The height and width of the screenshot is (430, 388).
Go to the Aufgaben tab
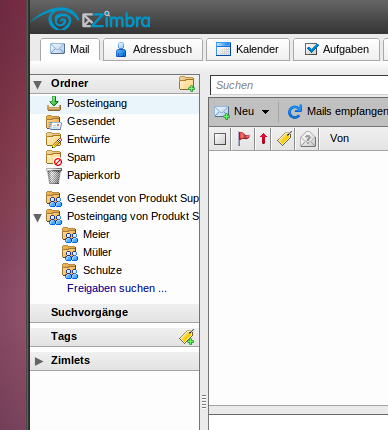click(x=336, y=49)
